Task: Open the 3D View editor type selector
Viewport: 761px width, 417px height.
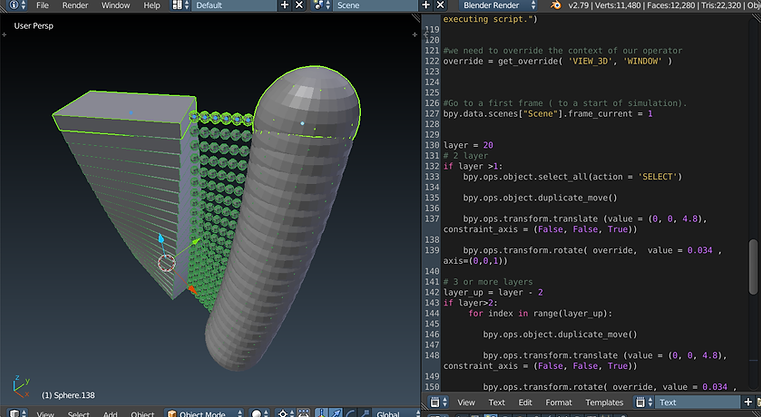Action: [x=17, y=414]
